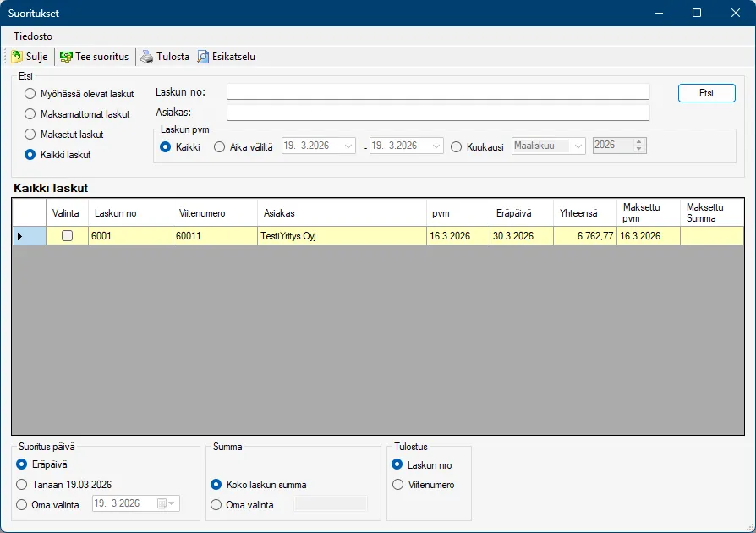Click the Laskun no input field
756x533 pixels.
point(438,92)
